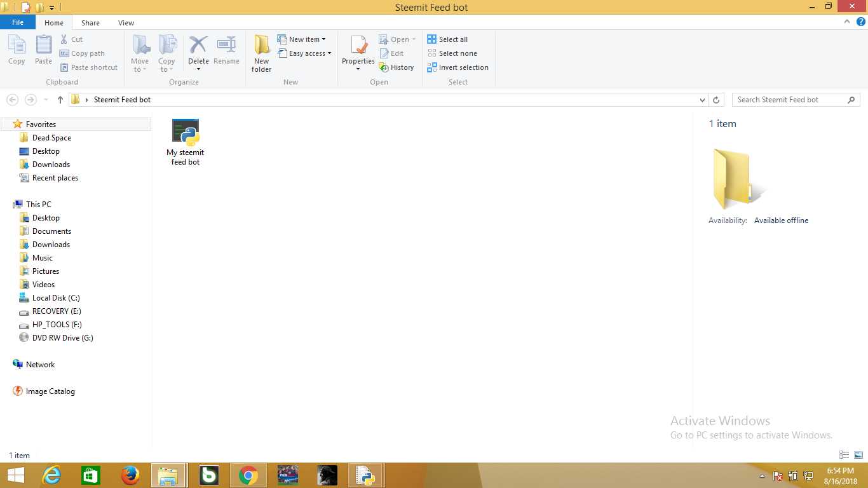868x488 pixels.
Task: Open Firefox from taskbar
Action: pos(130,475)
